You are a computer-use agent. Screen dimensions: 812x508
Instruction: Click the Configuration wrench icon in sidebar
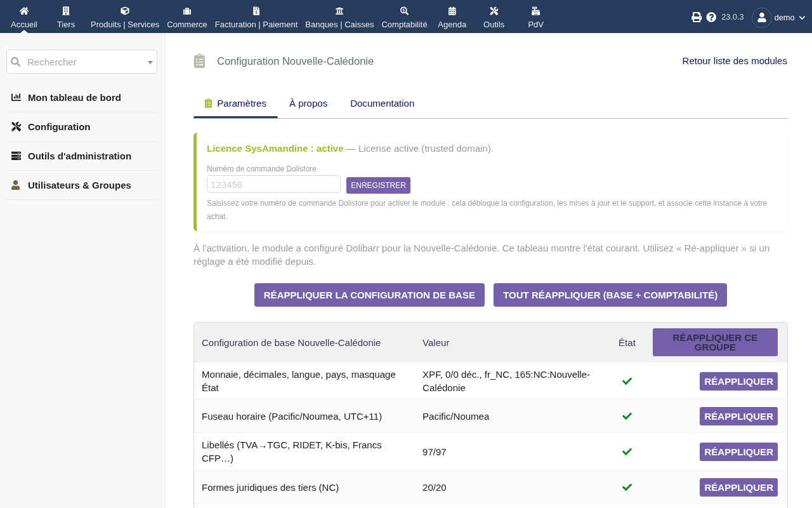[16, 126]
